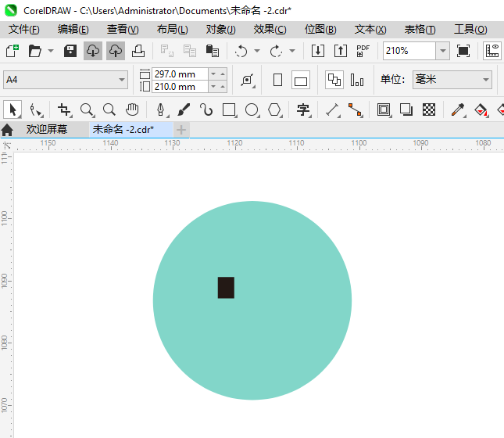Viewport: 504px width, 438px height.
Task: Select the Dimension line tool
Action: coord(332,110)
